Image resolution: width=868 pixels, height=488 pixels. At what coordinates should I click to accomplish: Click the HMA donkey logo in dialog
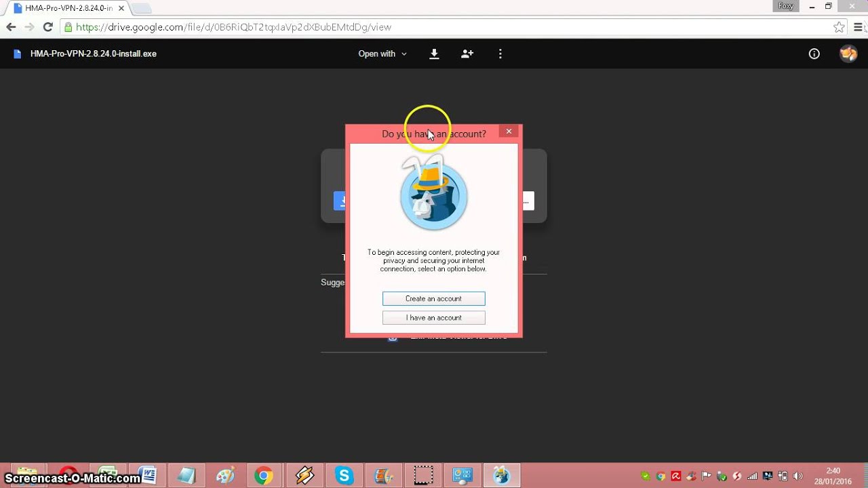434,193
